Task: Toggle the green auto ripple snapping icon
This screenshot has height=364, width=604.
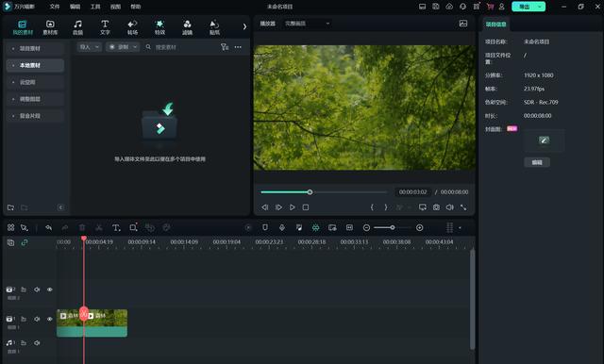Action: coord(315,228)
